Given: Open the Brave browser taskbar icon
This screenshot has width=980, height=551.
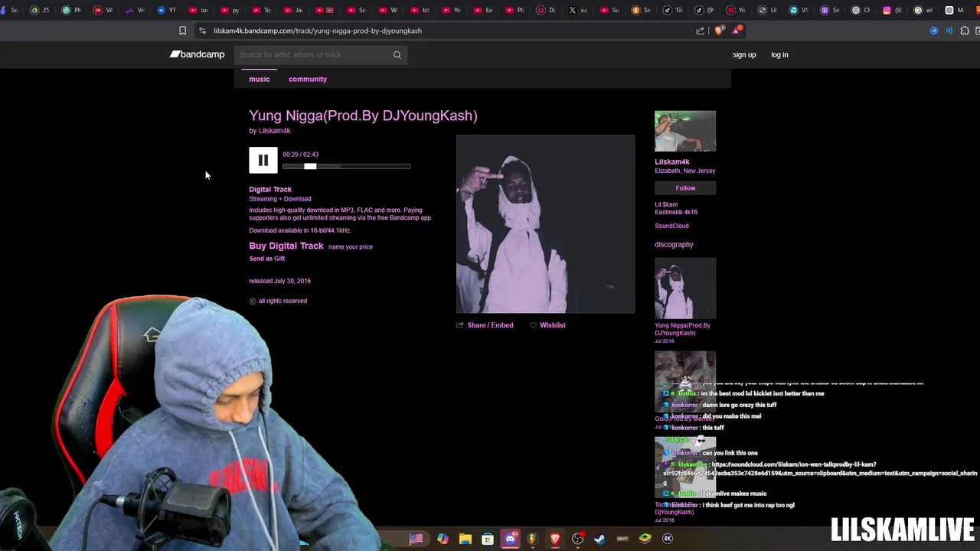Looking at the screenshot, I should tap(555, 539).
